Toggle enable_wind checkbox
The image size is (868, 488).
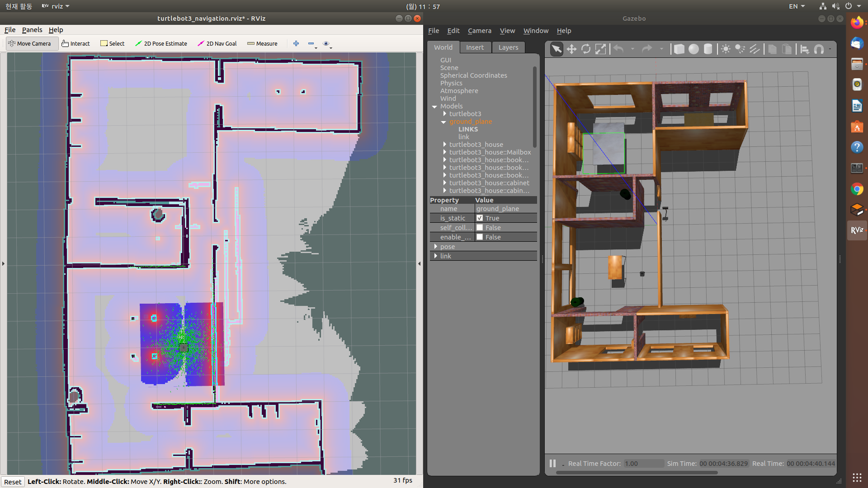click(x=480, y=237)
